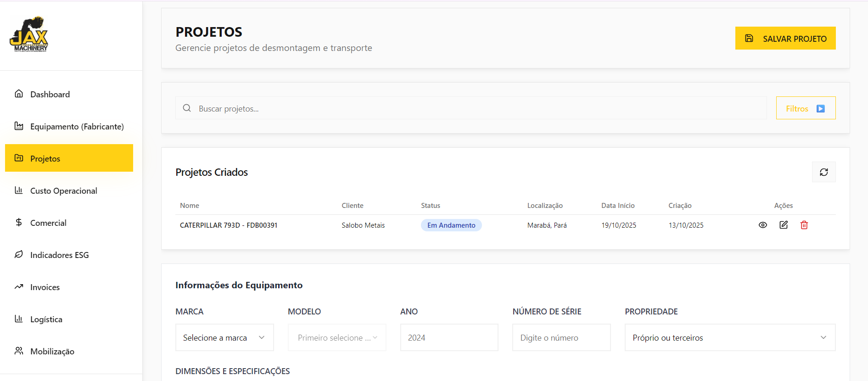Click the Dimensões e Especificações label
This screenshot has height=381, width=868.
tap(233, 371)
